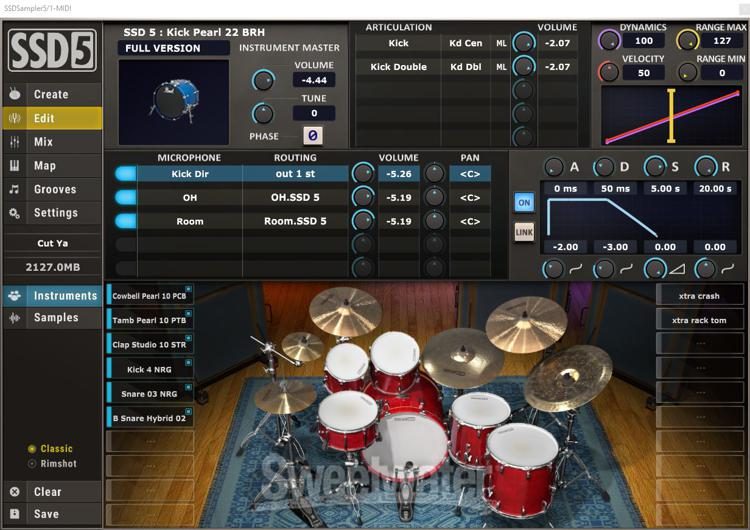Screen dimensions: 750x530
Task: Toggle the envelope LINK button
Action: point(524,232)
